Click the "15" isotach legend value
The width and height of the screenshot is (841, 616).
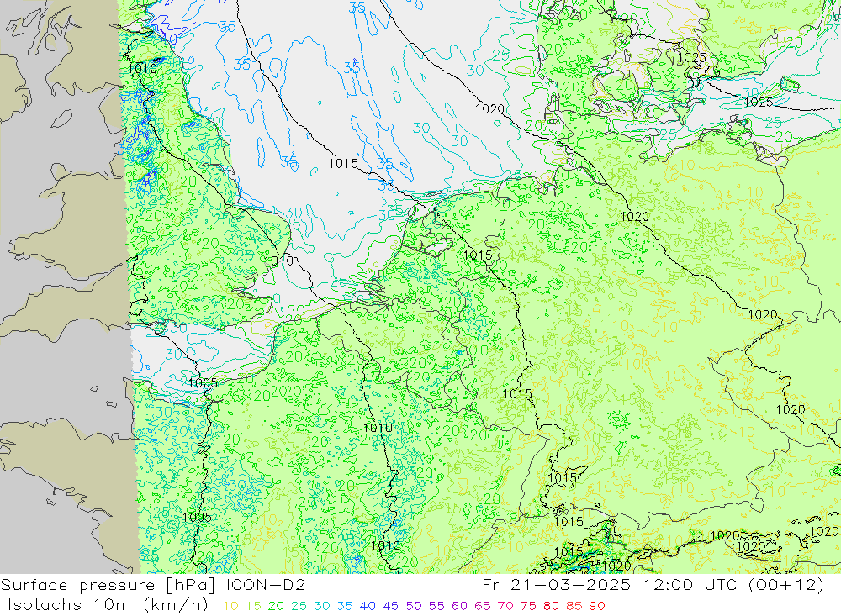click(253, 606)
